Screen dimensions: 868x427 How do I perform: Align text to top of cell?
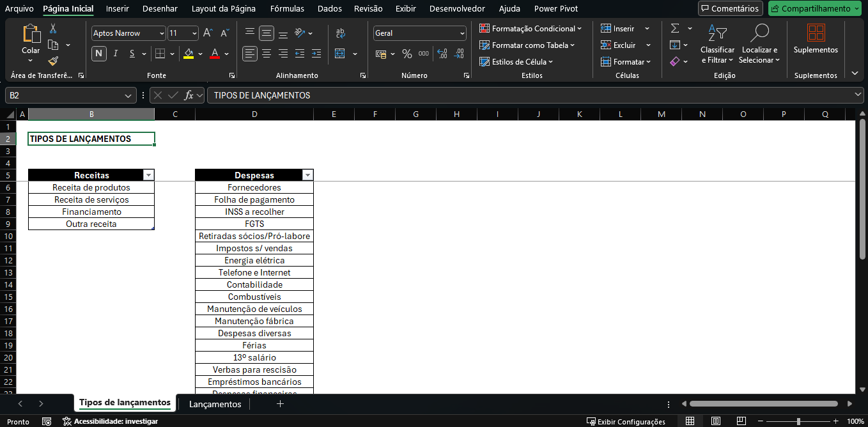coord(250,33)
